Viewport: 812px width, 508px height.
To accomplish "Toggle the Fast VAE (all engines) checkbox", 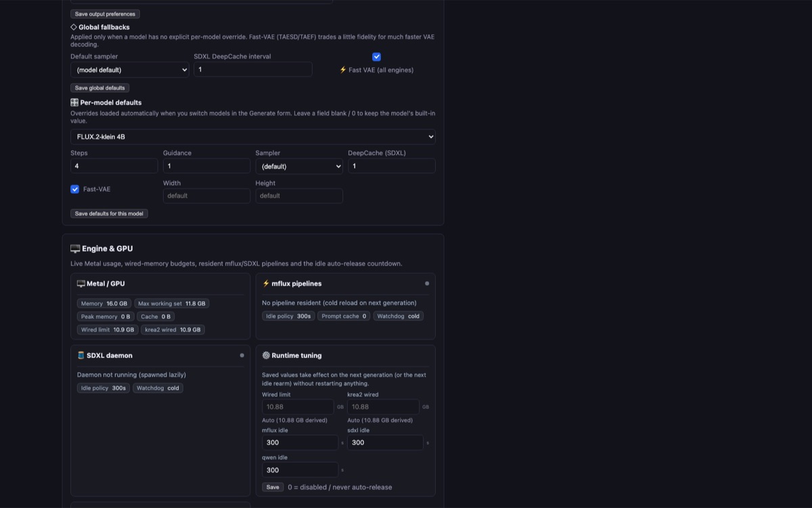I will [376, 57].
